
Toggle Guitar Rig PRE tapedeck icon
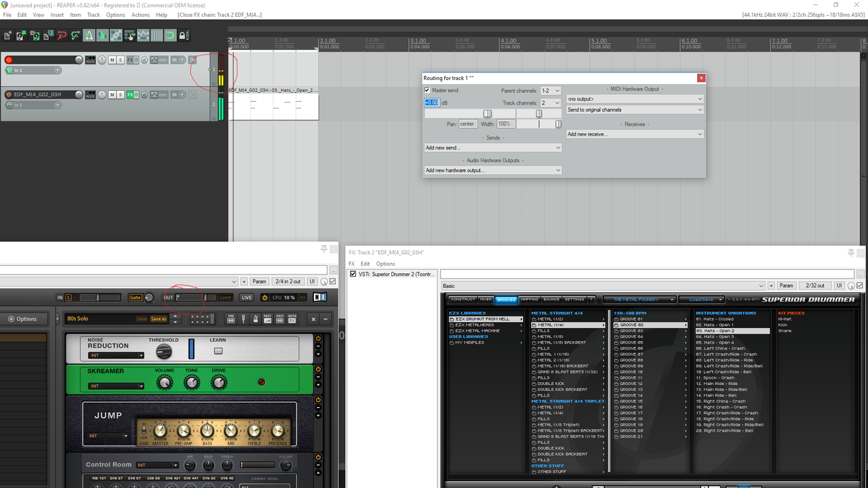click(231, 319)
